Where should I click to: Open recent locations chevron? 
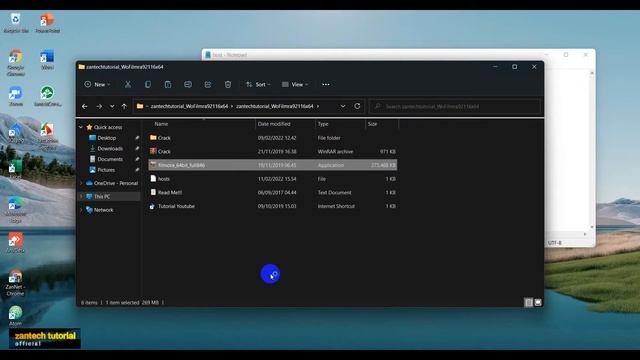[112, 107]
